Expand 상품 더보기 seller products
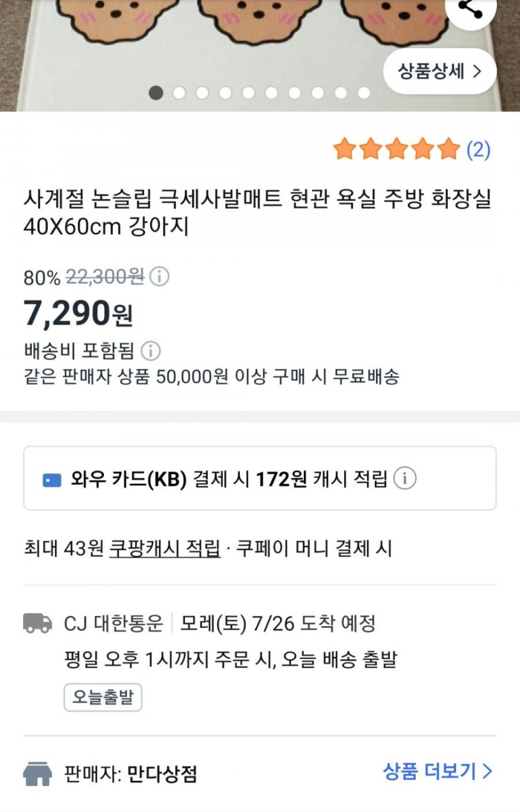This screenshot has width=520, height=812. (437, 772)
